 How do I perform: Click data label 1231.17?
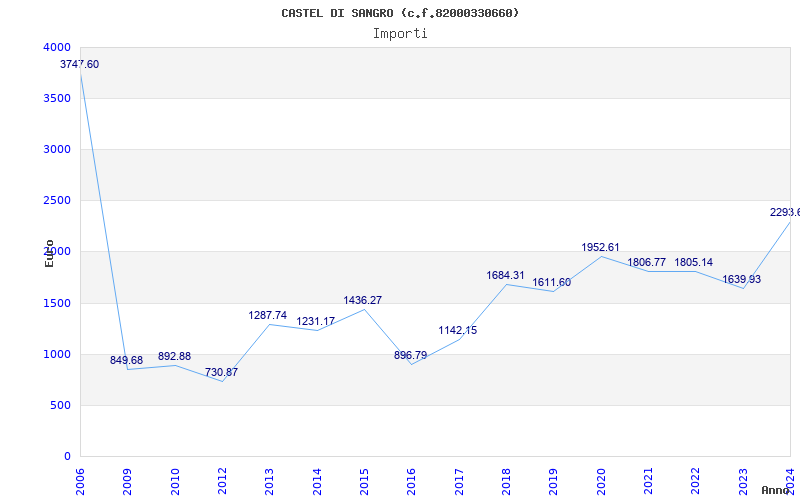click(316, 321)
